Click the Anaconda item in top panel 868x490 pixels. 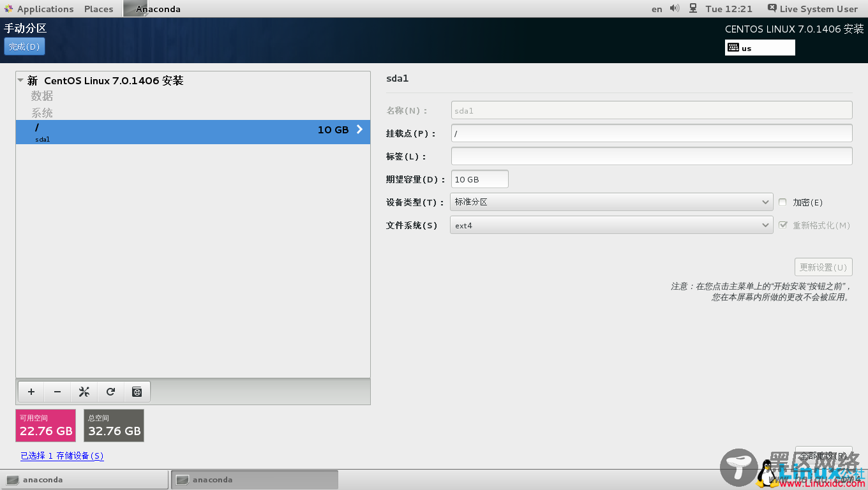tap(153, 9)
